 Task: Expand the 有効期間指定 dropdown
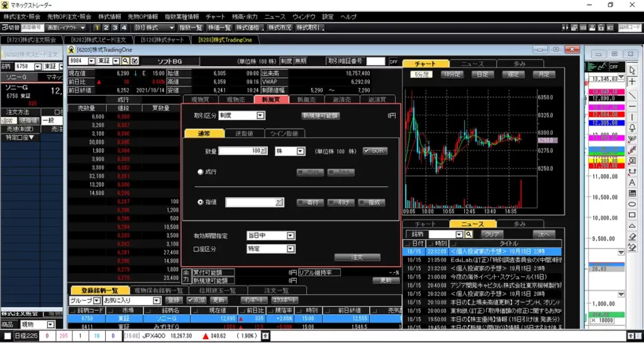click(x=290, y=235)
